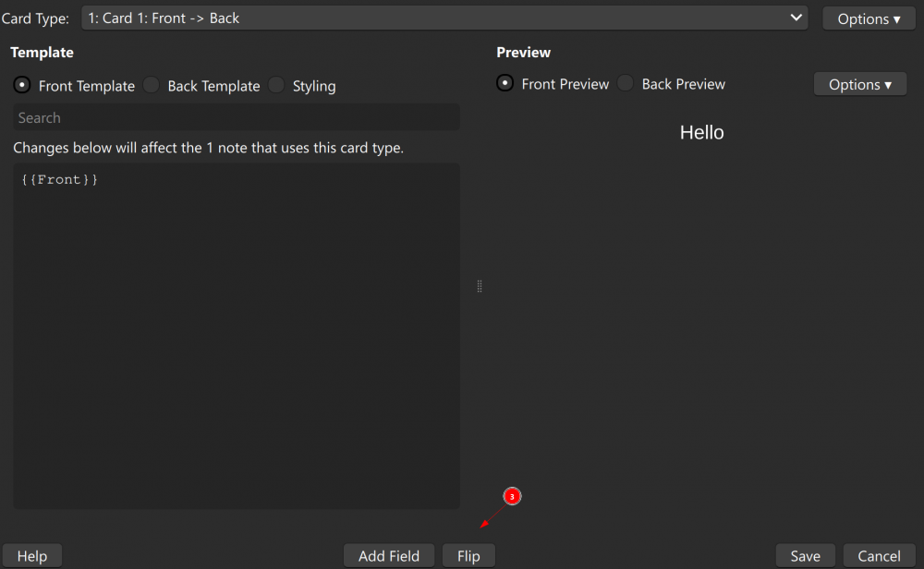Open Help for card templates
Viewport: 924px width, 569px height.
click(x=31, y=555)
